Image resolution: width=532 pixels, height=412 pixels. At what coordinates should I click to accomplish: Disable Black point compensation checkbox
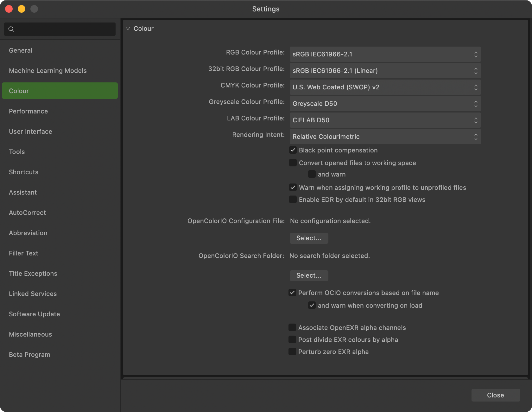pos(293,150)
